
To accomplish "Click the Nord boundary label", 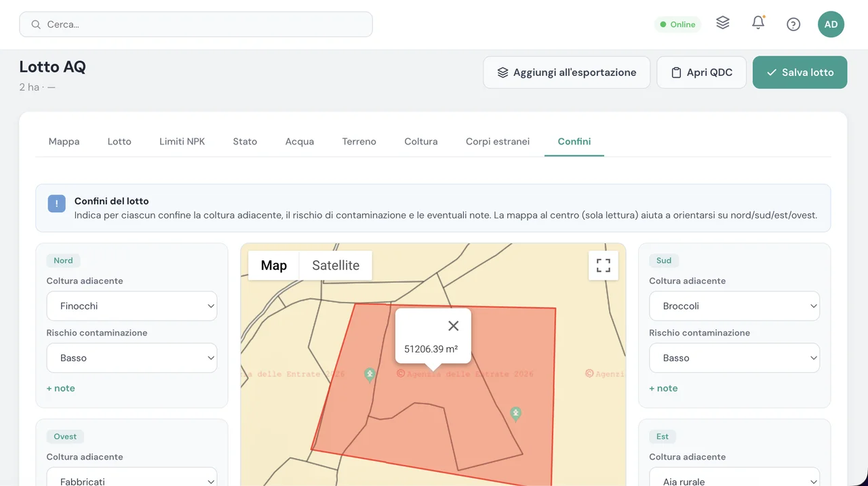I will pos(63,260).
